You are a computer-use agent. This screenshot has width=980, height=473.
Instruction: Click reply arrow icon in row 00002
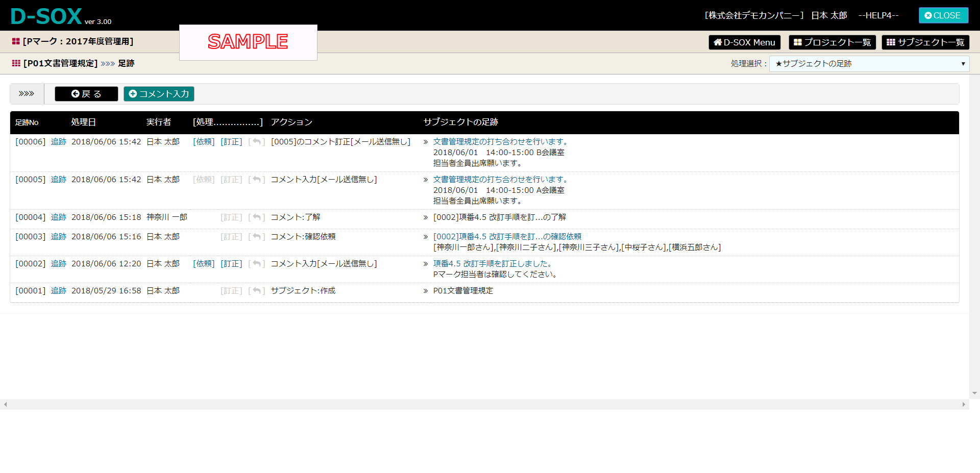[257, 264]
